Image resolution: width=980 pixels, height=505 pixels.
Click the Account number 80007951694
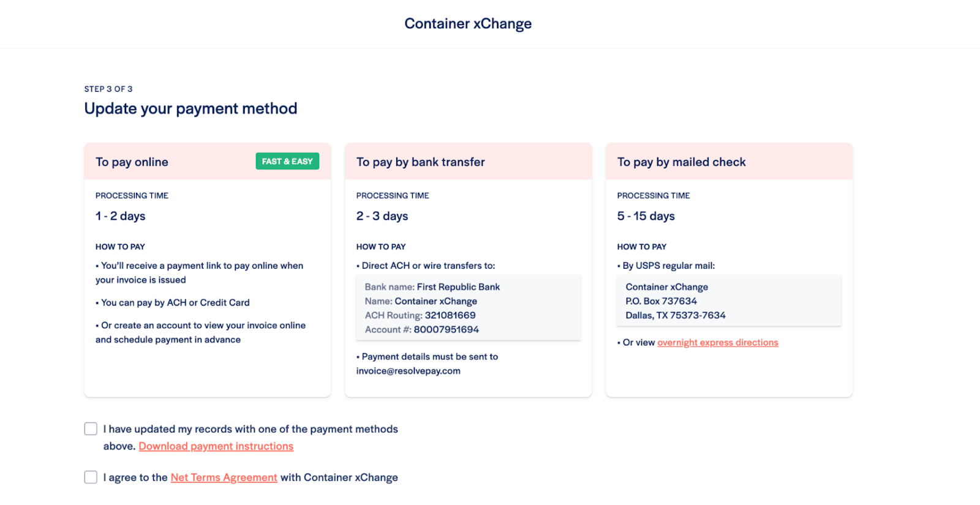click(x=447, y=329)
